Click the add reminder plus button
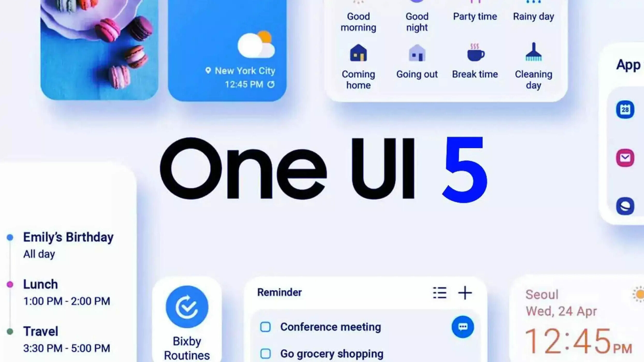 [x=465, y=292]
